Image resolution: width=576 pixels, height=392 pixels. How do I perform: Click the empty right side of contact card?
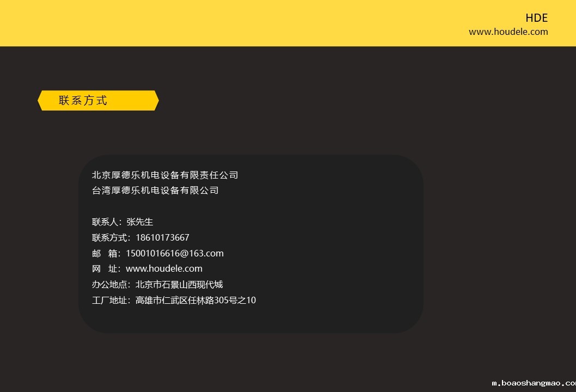click(354, 245)
